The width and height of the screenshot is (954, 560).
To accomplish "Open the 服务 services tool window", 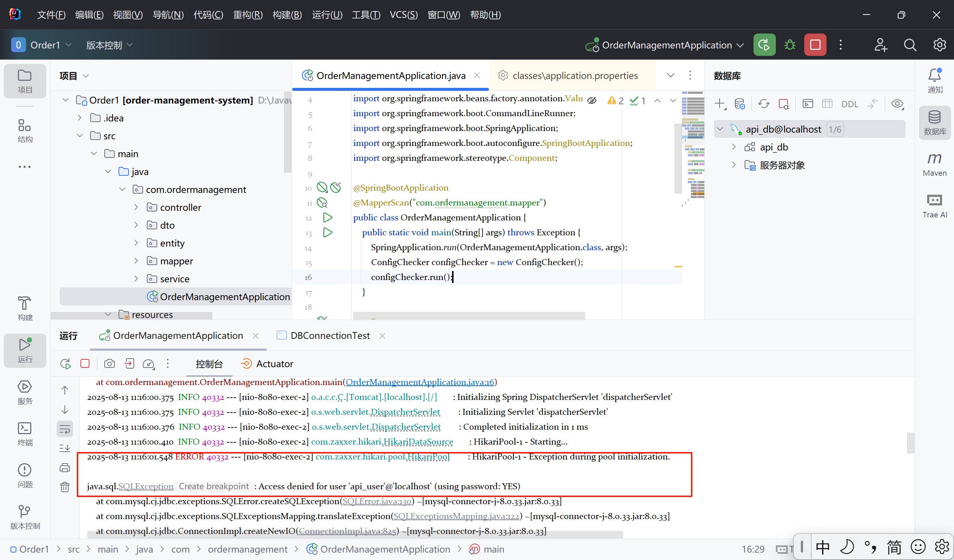I will 25,392.
